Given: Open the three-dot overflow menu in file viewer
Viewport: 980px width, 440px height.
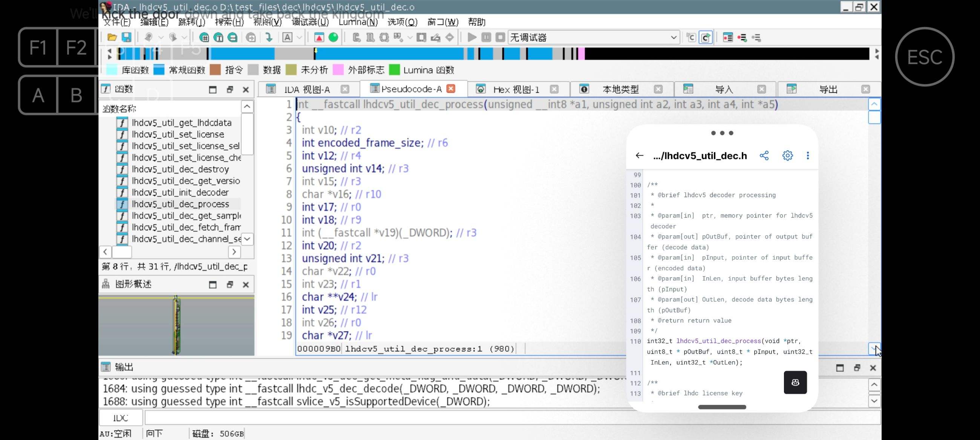Looking at the screenshot, I should (x=808, y=156).
